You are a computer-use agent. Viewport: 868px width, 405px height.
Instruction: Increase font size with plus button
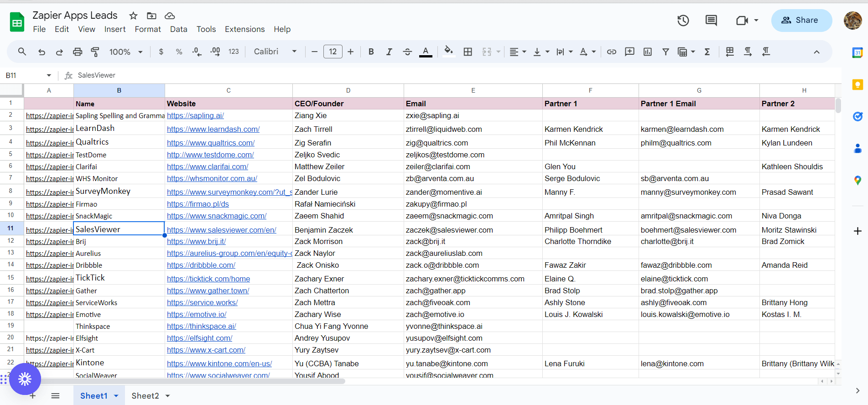click(x=350, y=52)
